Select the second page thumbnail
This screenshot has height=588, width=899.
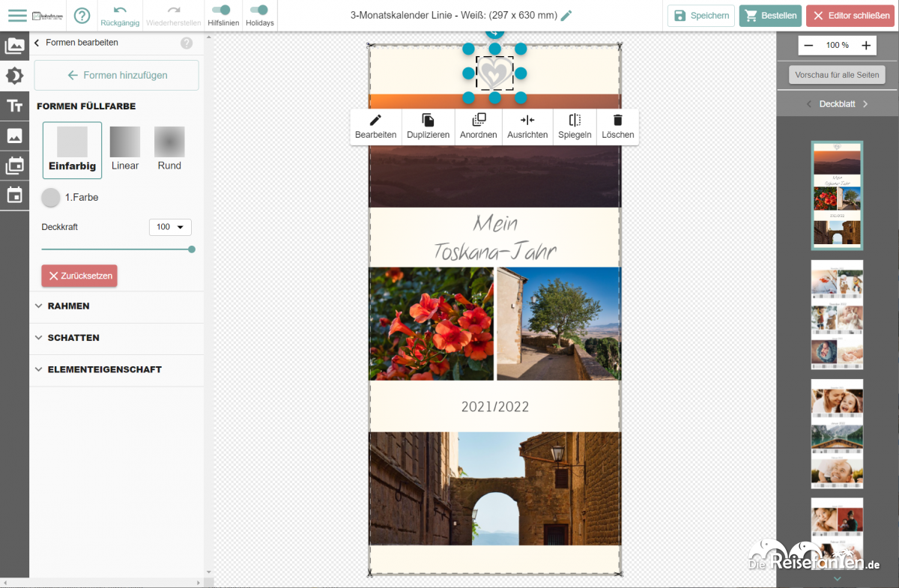[837, 315]
